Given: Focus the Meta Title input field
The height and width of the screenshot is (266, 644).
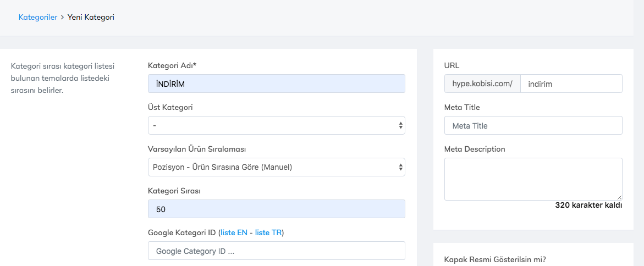Looking at the screenshot, I should point(533,125).
